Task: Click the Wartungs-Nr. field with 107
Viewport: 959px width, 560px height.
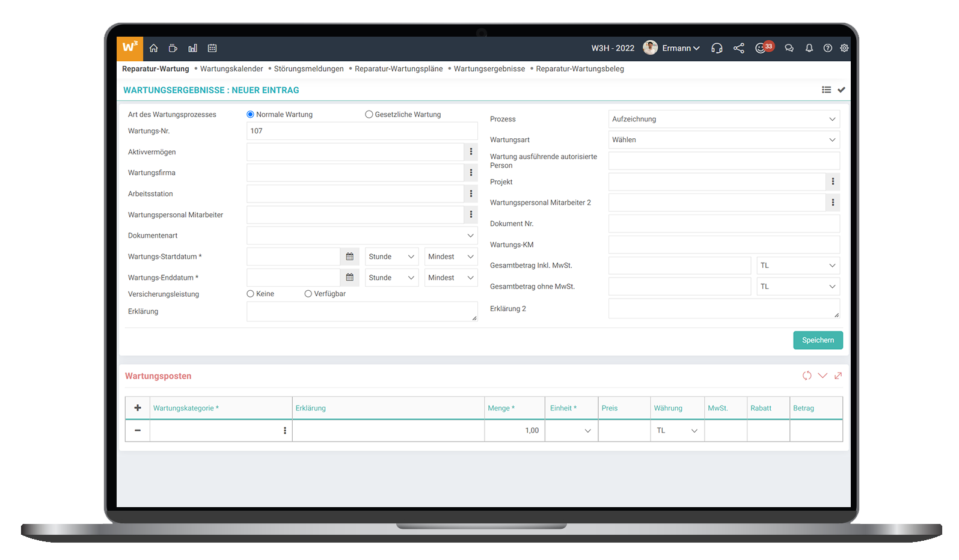Action: pos(362,131)
